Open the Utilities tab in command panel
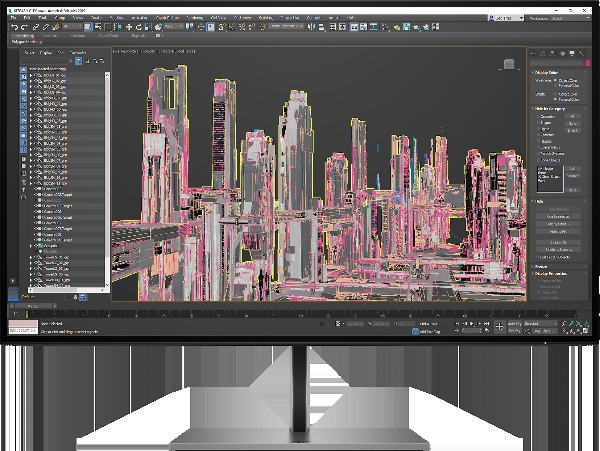Image resolution: width=600 pixels, height=451 pixels. tap(581, 54)
